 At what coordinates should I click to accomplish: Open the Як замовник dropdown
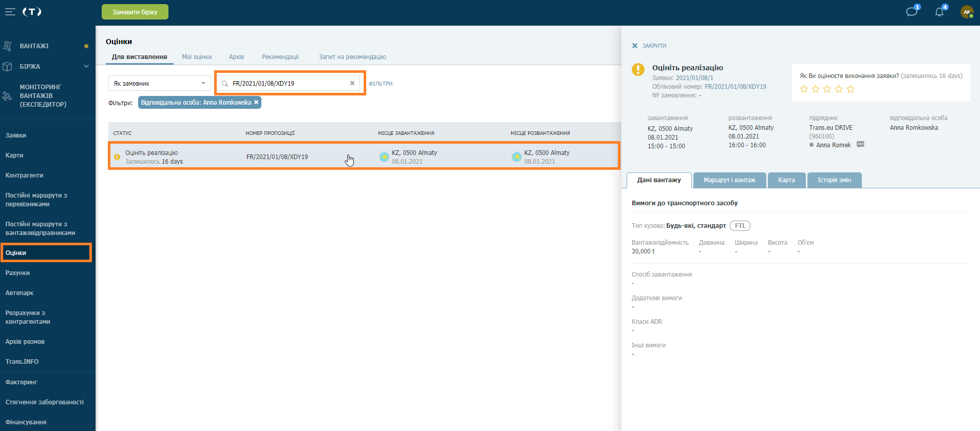(159, 83)
